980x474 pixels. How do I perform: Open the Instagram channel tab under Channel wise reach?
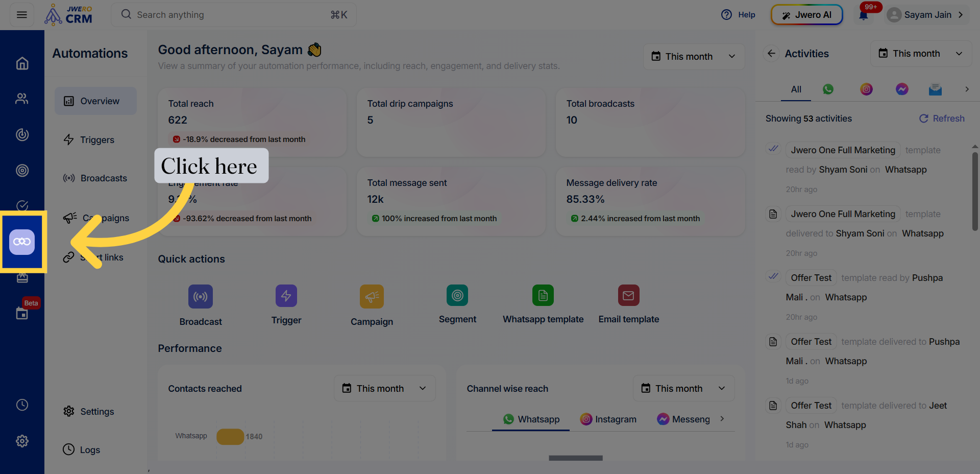[608, 419]
